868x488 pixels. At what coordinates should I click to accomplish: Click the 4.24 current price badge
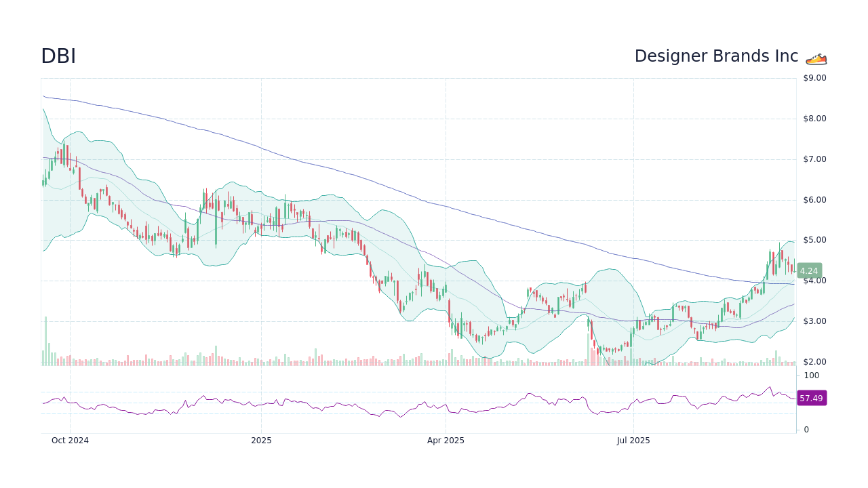[x=808, y=270]
